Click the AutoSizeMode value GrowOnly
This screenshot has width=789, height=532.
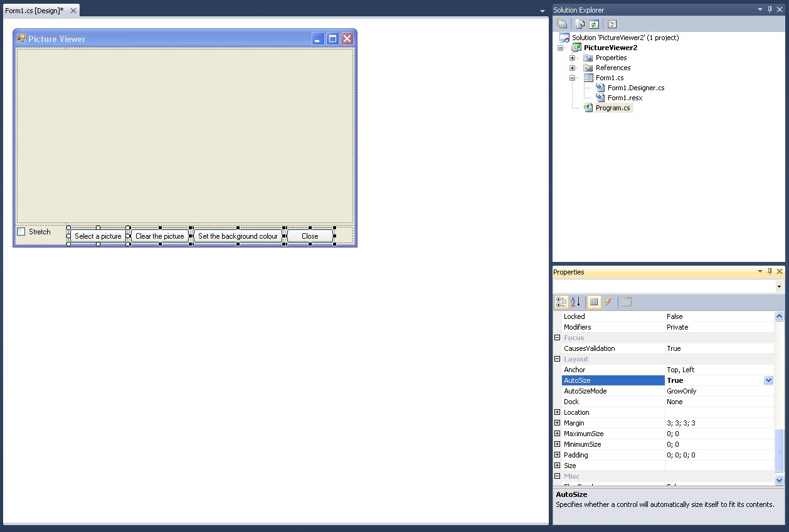(x=681, y=391)
